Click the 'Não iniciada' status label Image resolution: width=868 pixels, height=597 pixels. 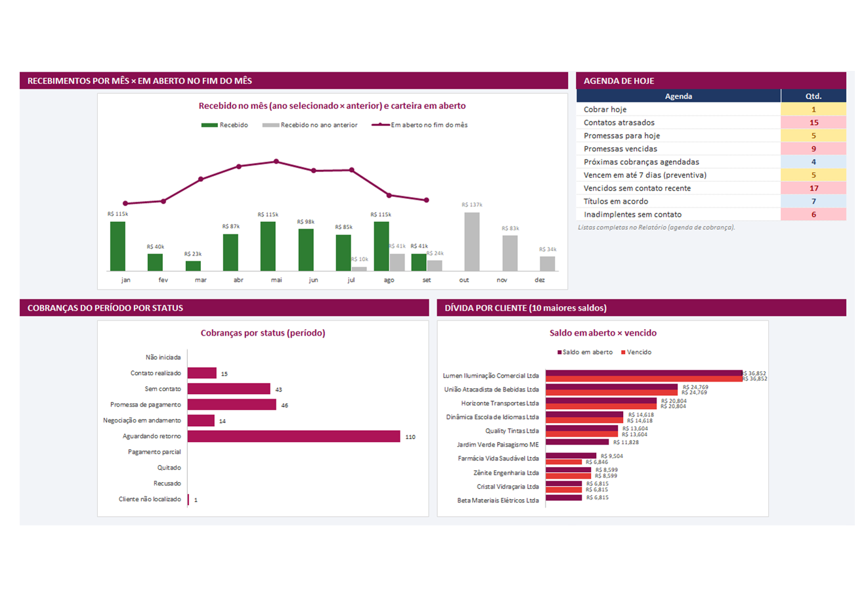(x=163, y=357)
